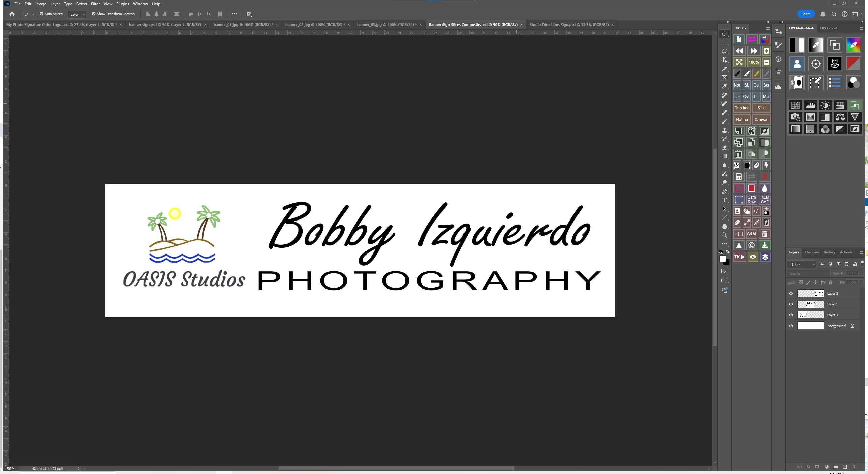Open the layer Kind filter dropdown
Image resolution: width=868 pixels, height=474 pixels.
[802, 264]
